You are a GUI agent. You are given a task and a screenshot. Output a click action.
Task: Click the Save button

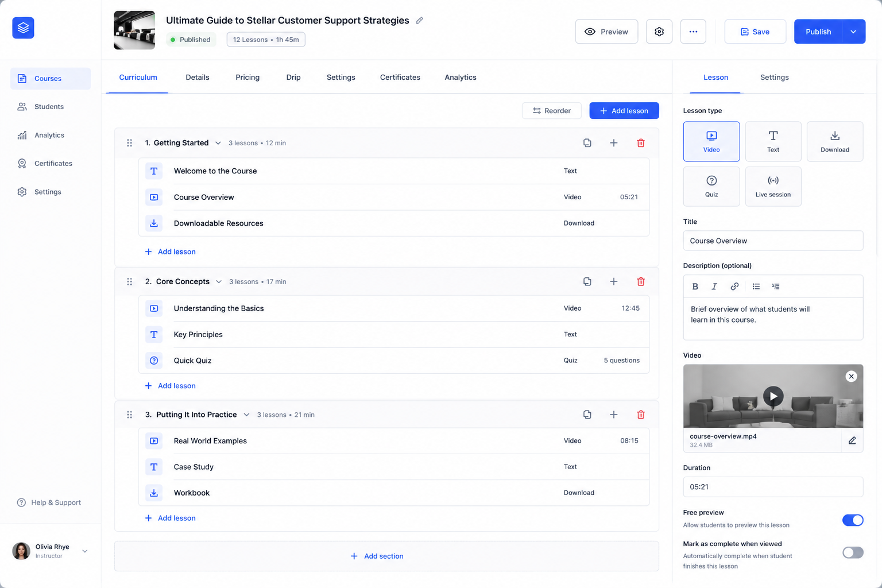755,32
